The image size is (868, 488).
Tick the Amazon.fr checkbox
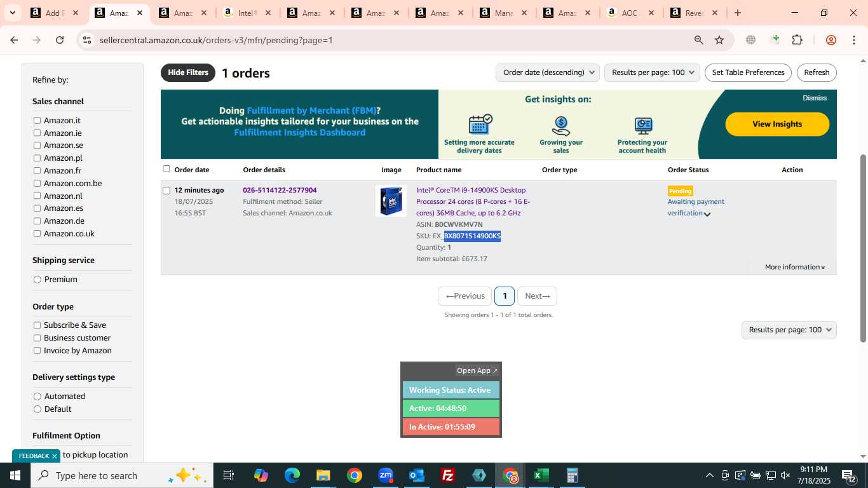[37, 170]
